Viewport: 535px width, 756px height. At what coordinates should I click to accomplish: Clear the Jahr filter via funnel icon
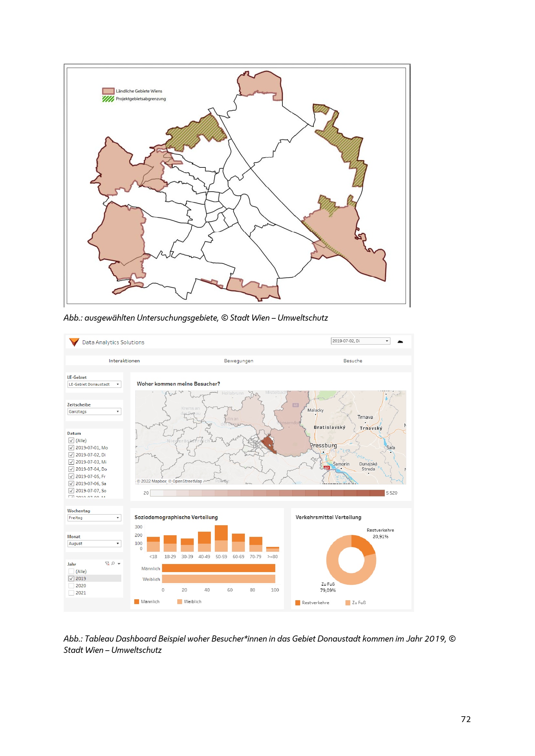point(107,563)
